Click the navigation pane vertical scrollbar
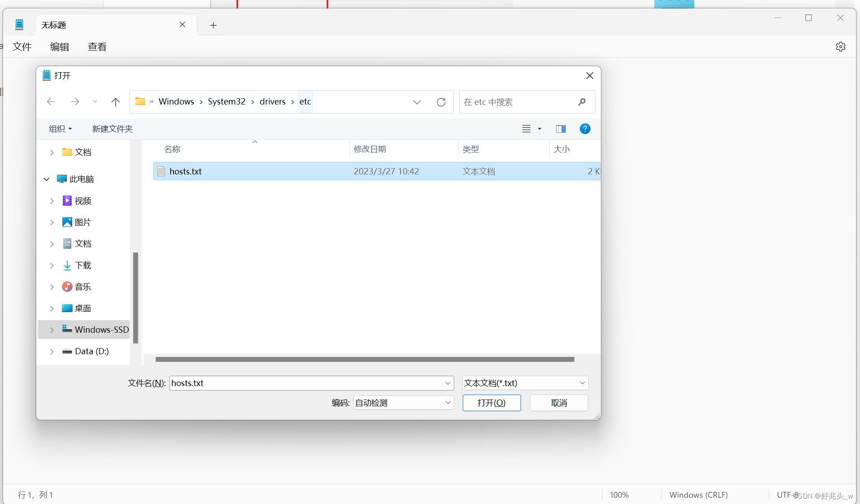Viewport: 860px width, 504px height. coord(135,298)
